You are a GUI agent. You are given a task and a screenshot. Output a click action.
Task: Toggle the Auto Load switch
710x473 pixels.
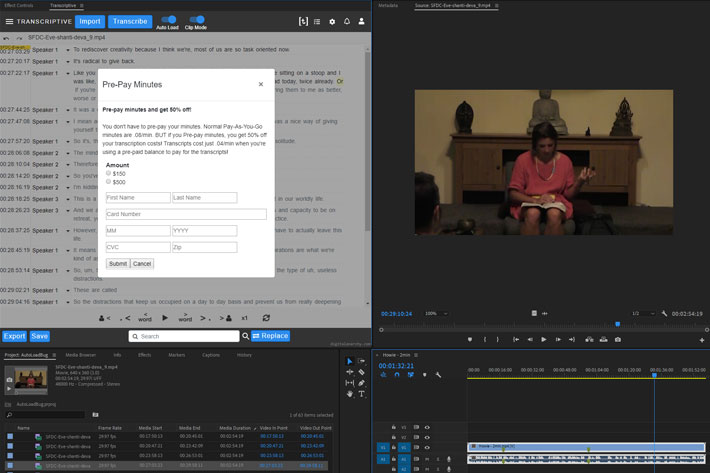pyautogui.click(x=168, y=19)
